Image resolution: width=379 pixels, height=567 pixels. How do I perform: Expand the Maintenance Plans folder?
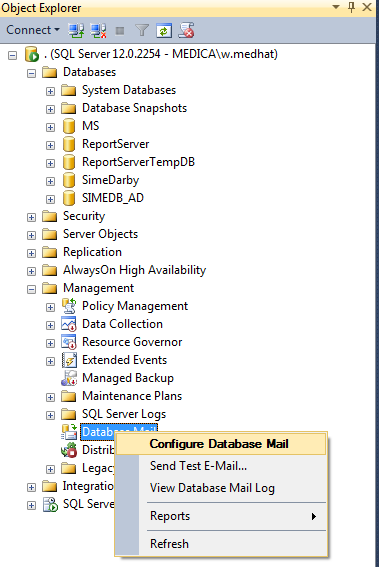(x=50, y=397)
